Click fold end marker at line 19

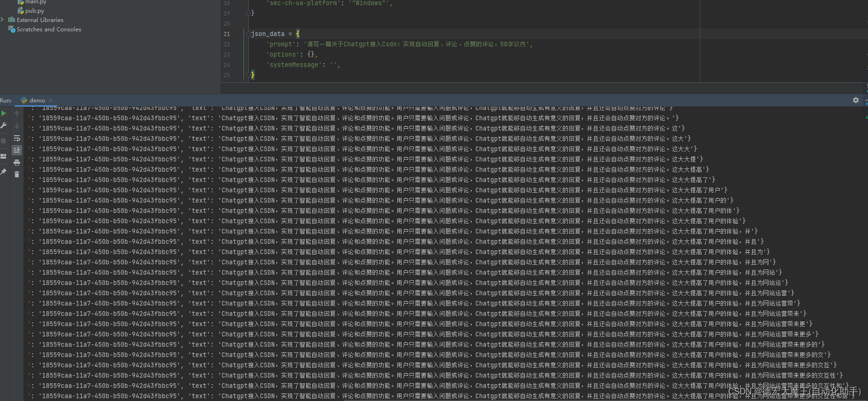pos(248,13)
